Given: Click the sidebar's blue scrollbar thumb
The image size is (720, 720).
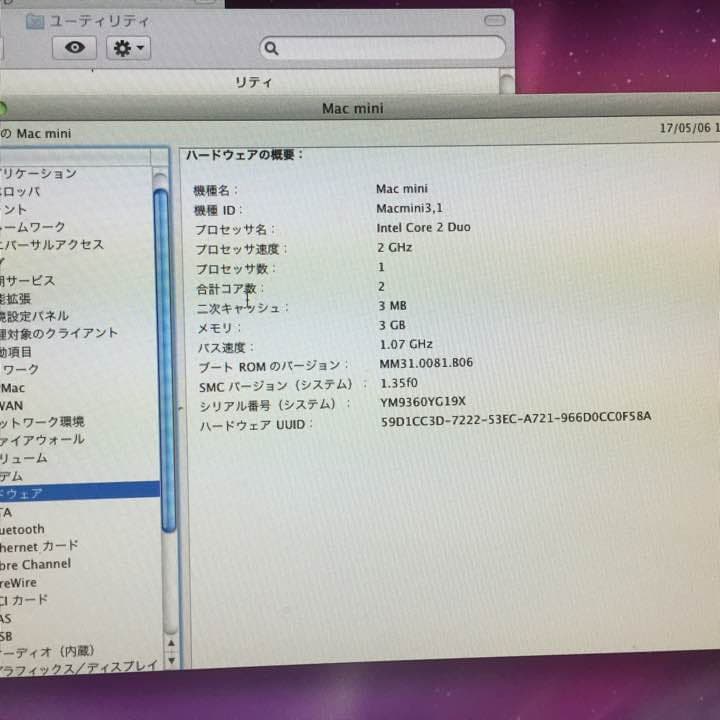Looking at the screenshot, I should (163, 360).
